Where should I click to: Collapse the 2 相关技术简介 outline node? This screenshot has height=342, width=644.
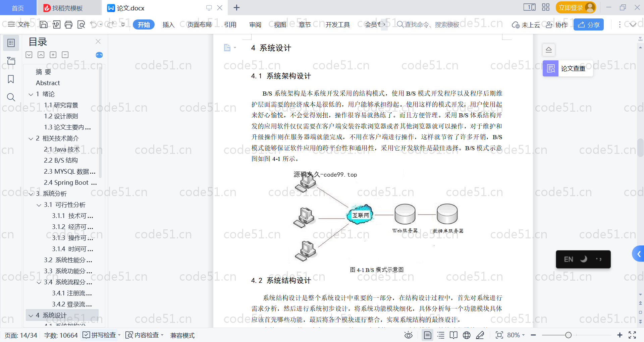(31, 138)
